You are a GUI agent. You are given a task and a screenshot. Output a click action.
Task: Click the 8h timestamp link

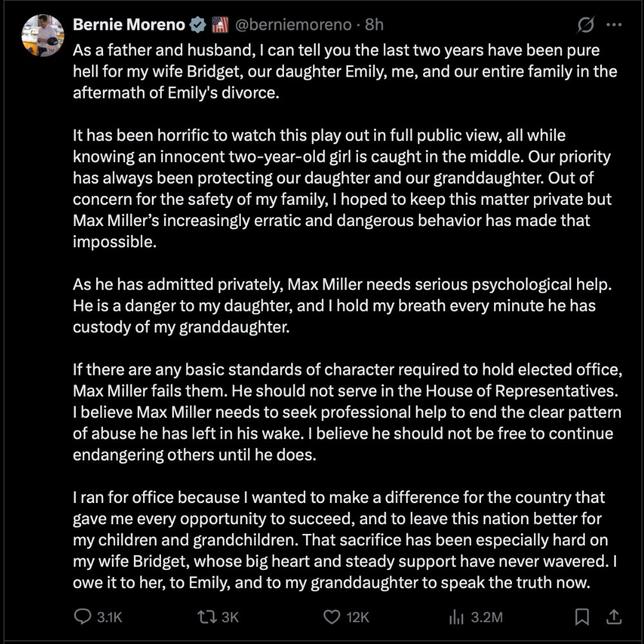(x=374, y=25)
